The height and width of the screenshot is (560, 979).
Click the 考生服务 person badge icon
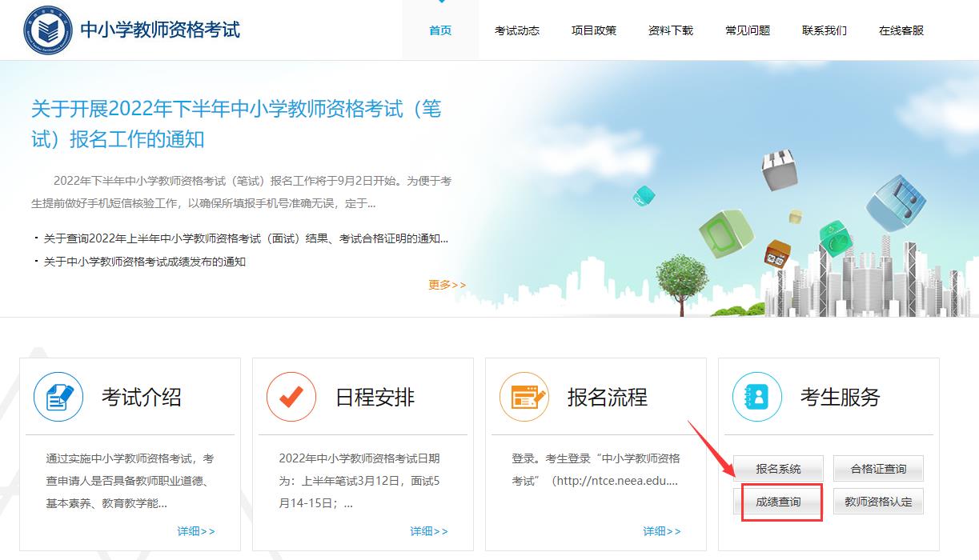pyautogui.click(x=756, y=395)
